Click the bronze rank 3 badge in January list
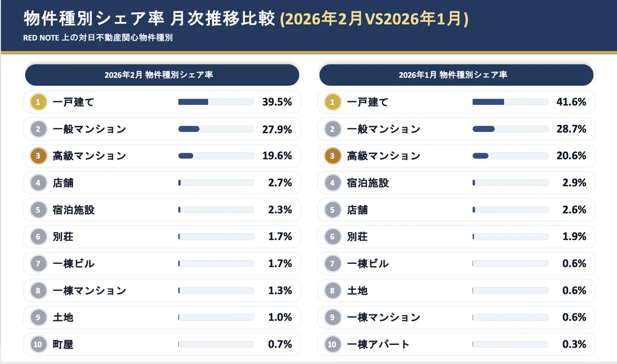The height and width of the screenshot is (364, 617). pyautogui.click(x=333, y=156)
